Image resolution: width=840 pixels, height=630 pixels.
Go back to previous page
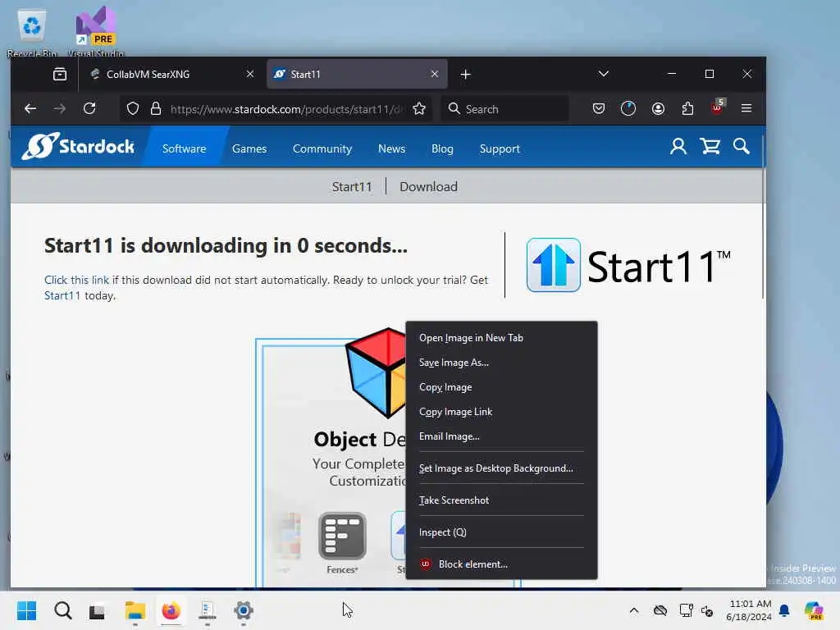(30, 109)
